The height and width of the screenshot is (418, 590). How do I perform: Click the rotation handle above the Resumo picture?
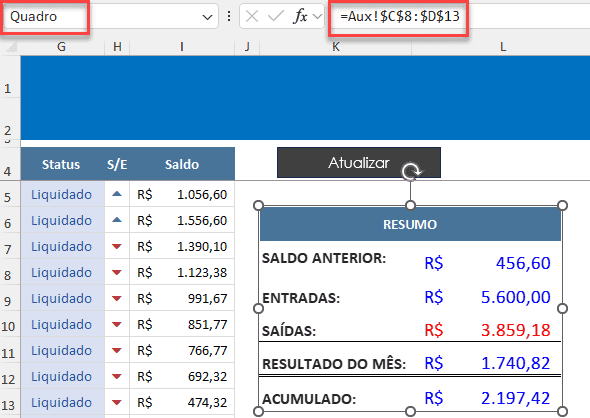(411, 171)
